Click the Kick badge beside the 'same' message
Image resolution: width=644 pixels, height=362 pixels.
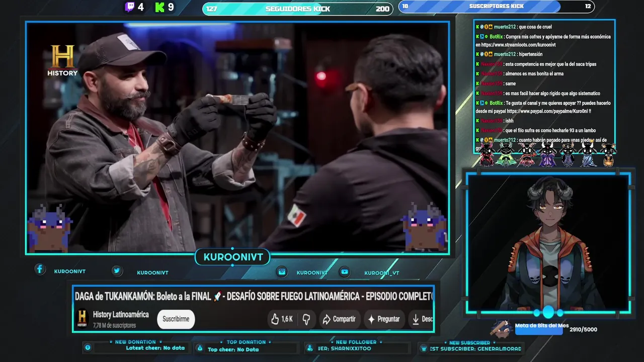coord(477,83)
